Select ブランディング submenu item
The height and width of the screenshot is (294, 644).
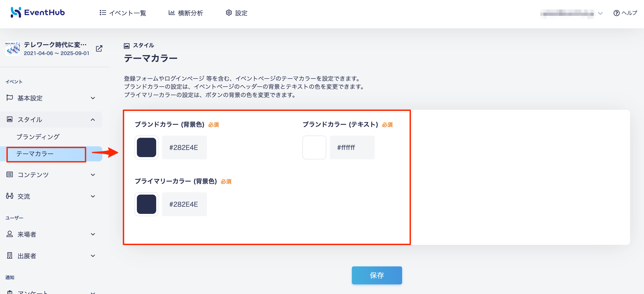click(38, 137)
